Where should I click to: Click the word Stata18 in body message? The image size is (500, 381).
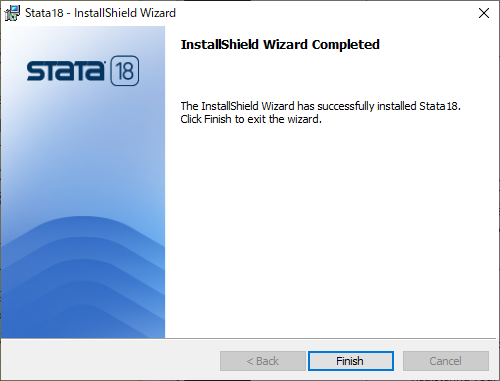point(440,106)
